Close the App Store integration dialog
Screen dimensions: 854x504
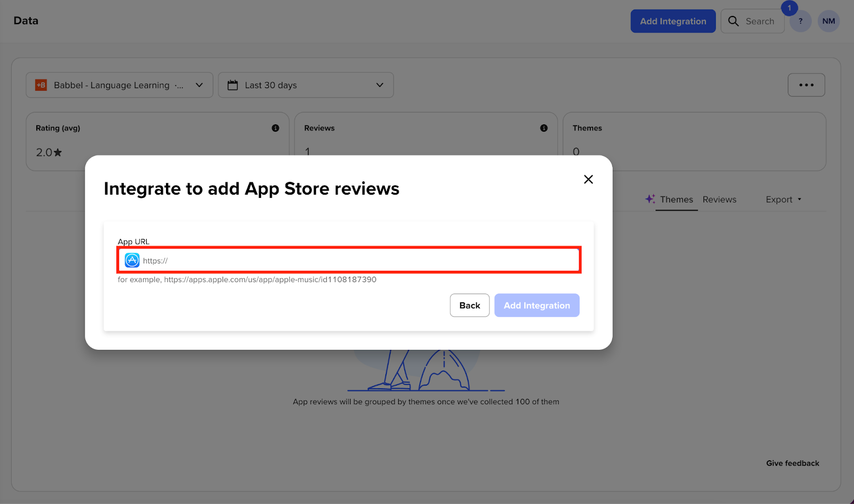588,179
